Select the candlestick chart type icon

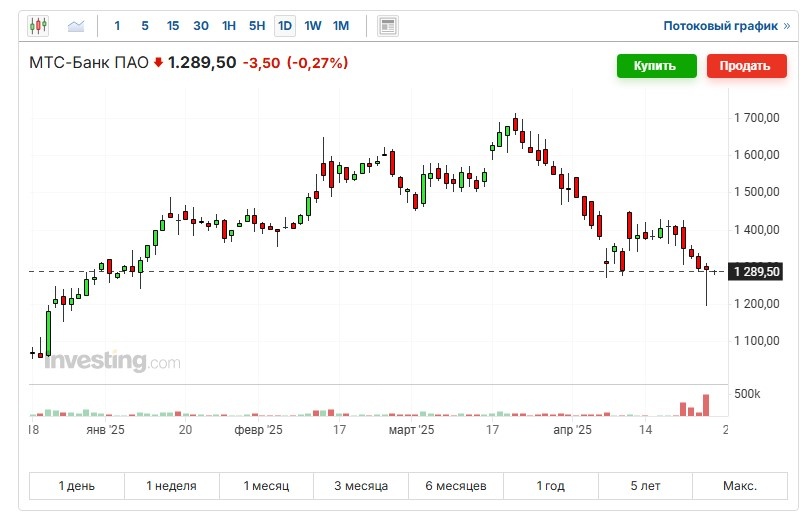(x=38, y=25)
